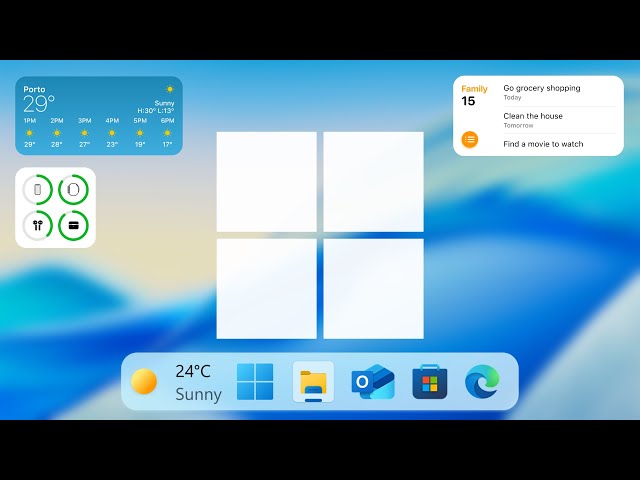Click the large Windows logo on the wallpaper
Screen dimensions: 640x480
click(320, 235)
